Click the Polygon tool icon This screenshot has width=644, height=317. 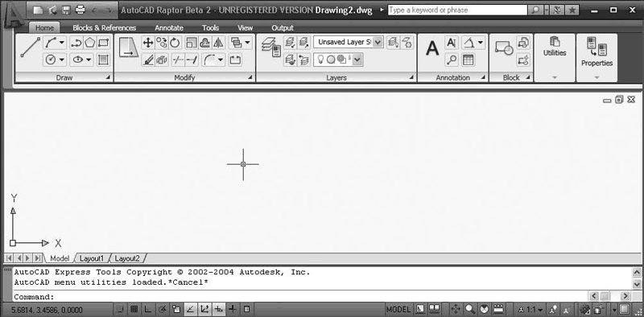click(90, 43)
